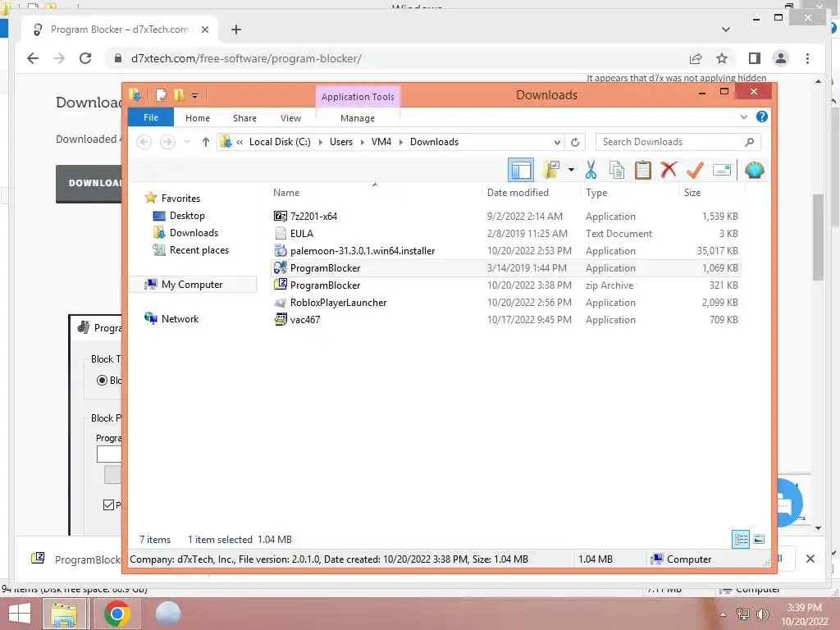
Task: Open a new Chrome tab
Action: pyautogui.click(x=235, y=30)
